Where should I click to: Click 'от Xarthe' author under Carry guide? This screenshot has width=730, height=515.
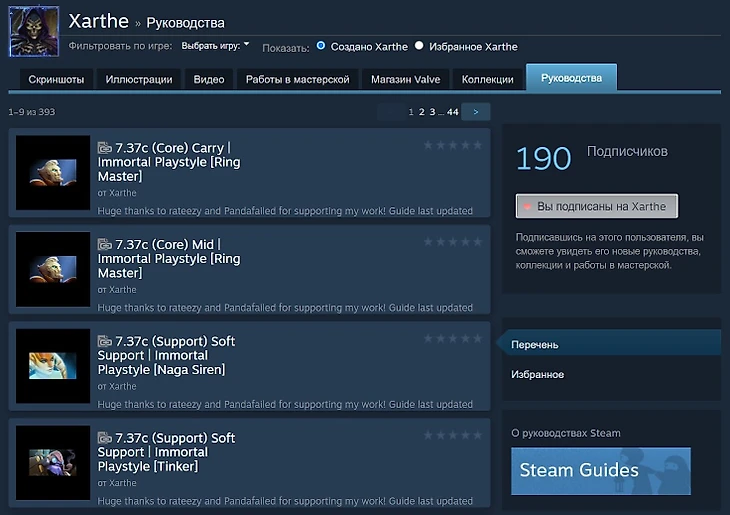click(x=117, y=193)
